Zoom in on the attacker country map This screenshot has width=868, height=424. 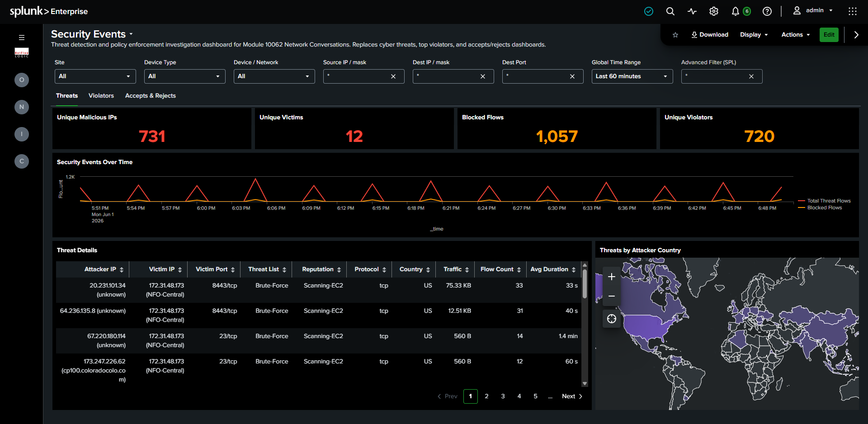pyautogui.click(x=612, y=277)
